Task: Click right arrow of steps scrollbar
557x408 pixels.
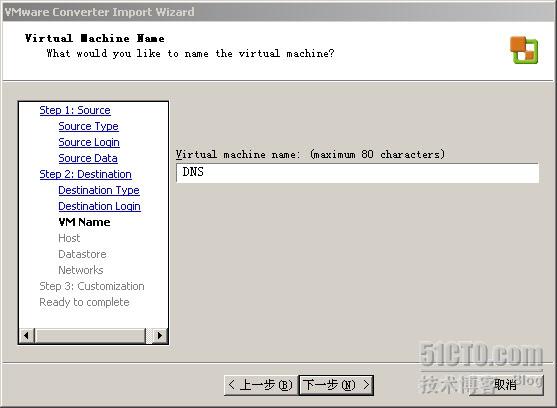Action: pos(159,335)
